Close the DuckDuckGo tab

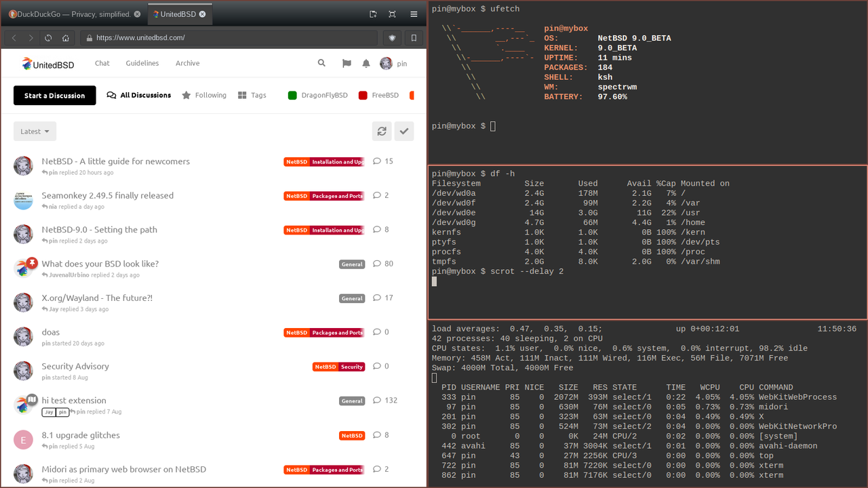[x=138, y=14]
